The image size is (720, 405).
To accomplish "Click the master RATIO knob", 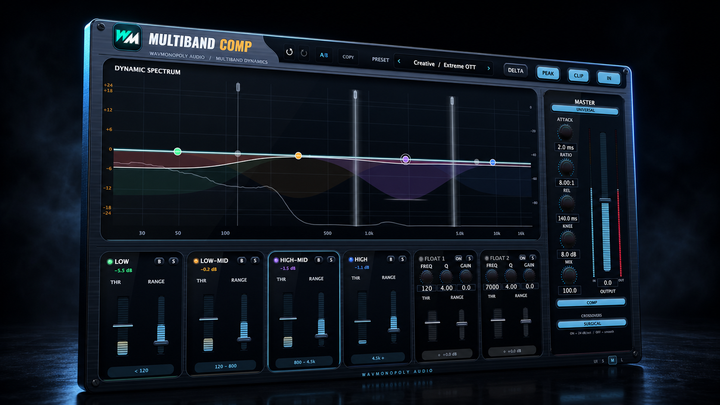I will click(566, 168).
